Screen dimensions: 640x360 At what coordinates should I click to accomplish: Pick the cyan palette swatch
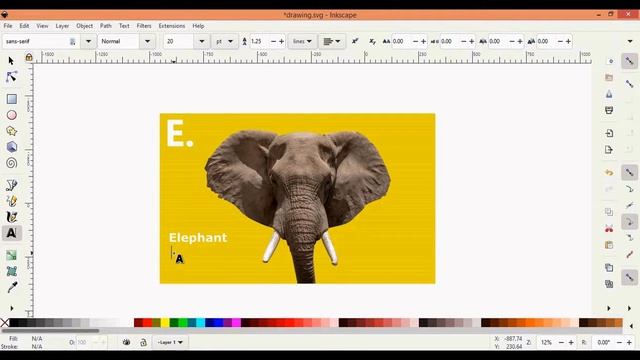click(200, 323)
